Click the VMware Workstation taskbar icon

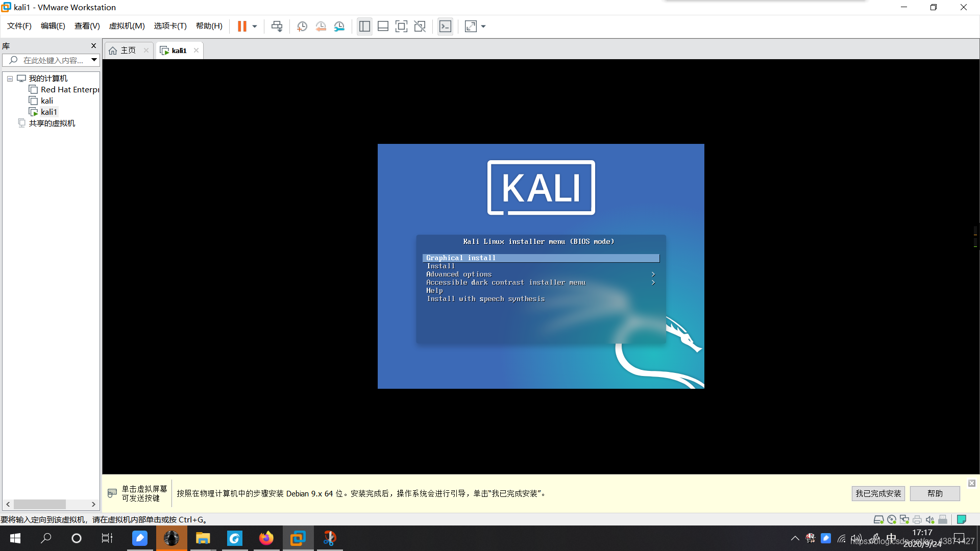298,538
